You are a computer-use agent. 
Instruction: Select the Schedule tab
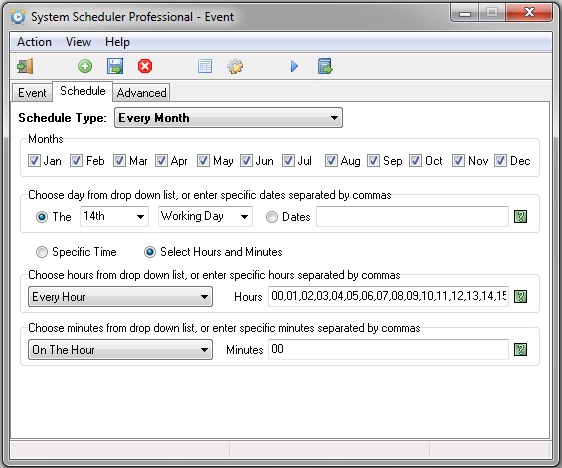coord(83,91)
